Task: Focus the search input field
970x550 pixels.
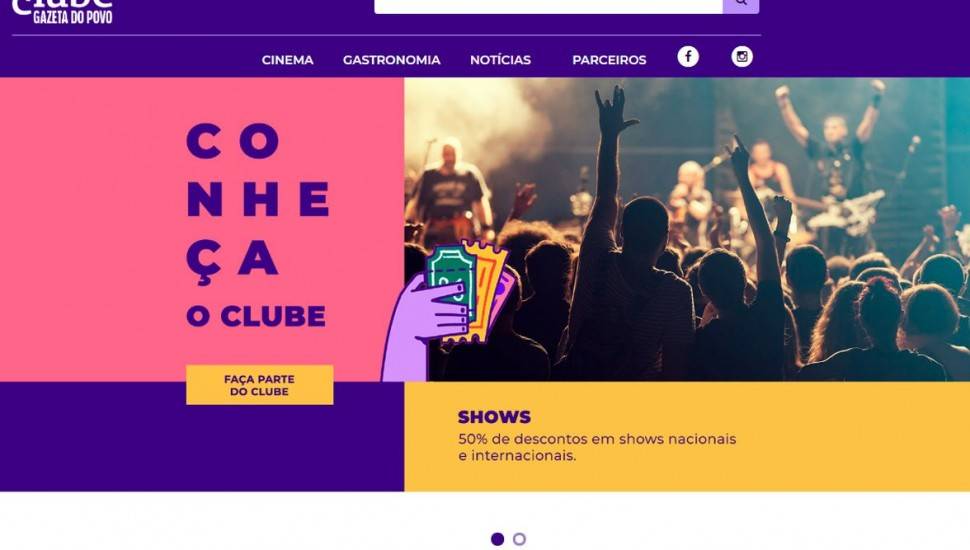Action: (x=548, y=5)
